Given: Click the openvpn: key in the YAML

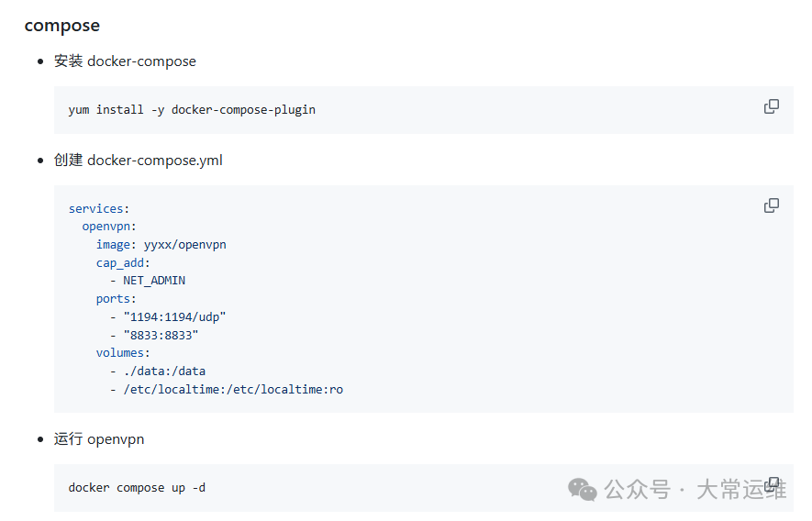Looking at the screenshot, I should tap(109, 227).
